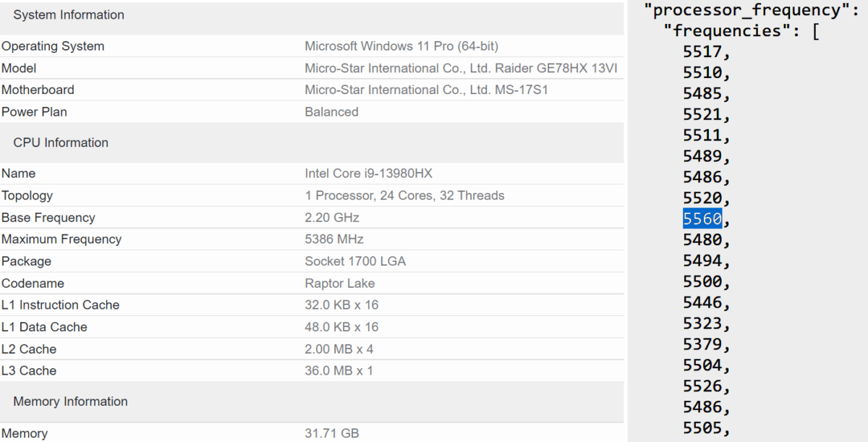
Task: Click the Operating System row label
Action: pyautogui.click(x=53, y=46)
